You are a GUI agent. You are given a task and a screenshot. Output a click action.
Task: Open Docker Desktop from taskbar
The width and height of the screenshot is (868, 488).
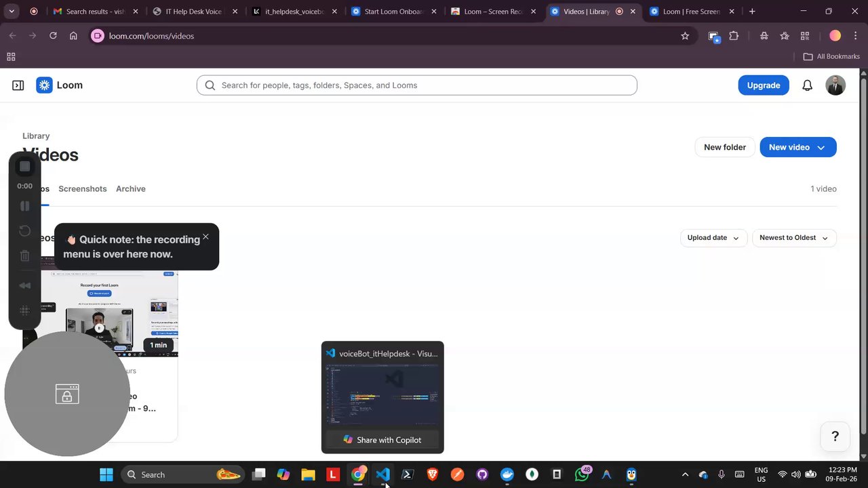(507, 474)
